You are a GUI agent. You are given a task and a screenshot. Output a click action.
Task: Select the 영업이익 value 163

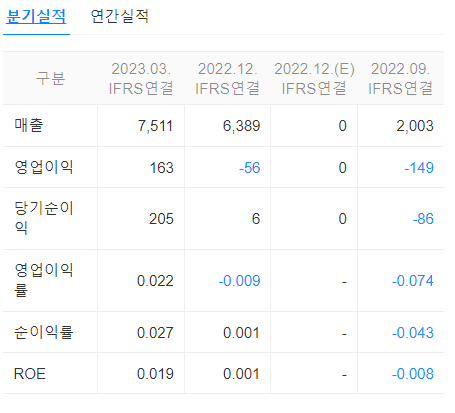162,168
